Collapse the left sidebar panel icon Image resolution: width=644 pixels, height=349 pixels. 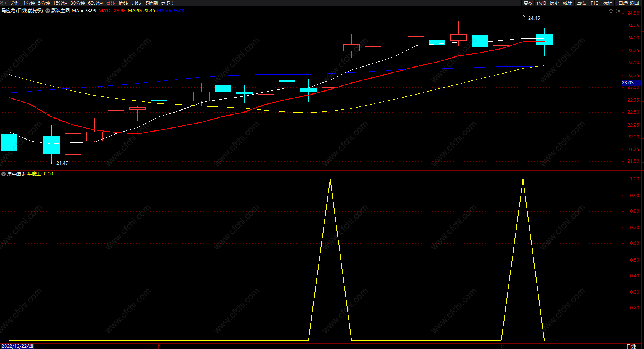[x=4, y=3]
